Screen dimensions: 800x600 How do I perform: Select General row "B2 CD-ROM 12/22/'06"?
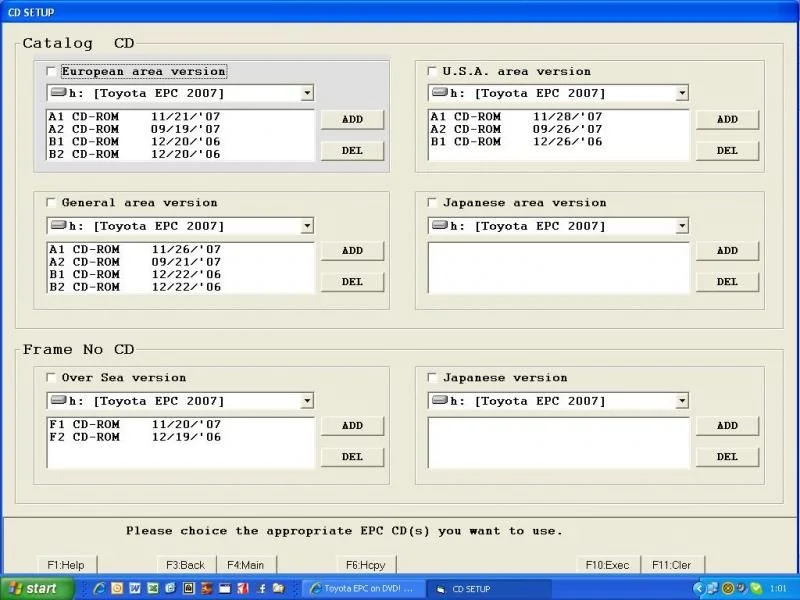[180, 287]
